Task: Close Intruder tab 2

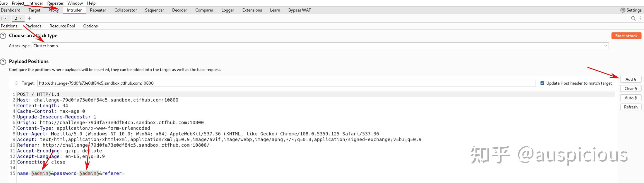Action: click(20, 18)
